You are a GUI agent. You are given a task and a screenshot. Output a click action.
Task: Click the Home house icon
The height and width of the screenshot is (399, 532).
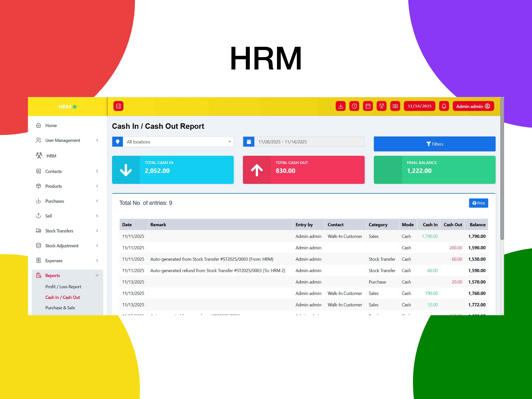tap(38, 125)
